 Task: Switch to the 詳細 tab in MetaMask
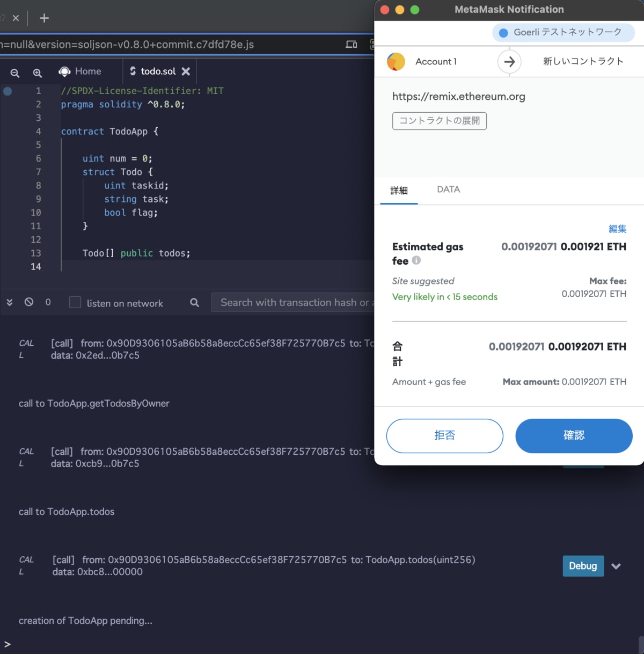point(399,190)
